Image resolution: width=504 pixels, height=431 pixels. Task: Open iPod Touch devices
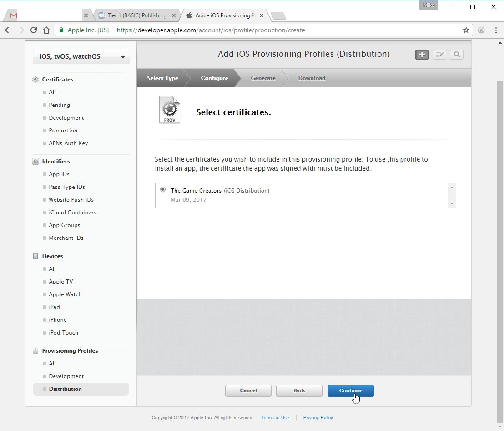click(x=63, y=333)
